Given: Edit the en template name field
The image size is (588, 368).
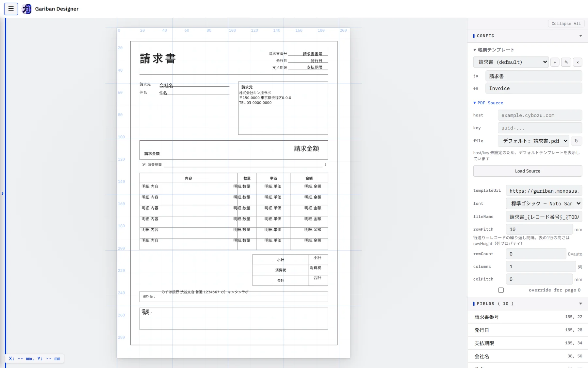Looking at the screenshot, I should coord(534,88).
